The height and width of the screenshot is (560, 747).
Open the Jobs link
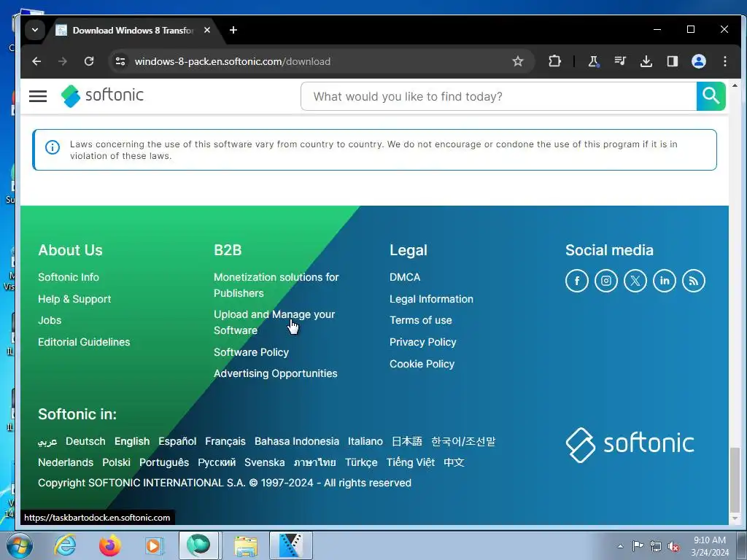tap(50, 321)
